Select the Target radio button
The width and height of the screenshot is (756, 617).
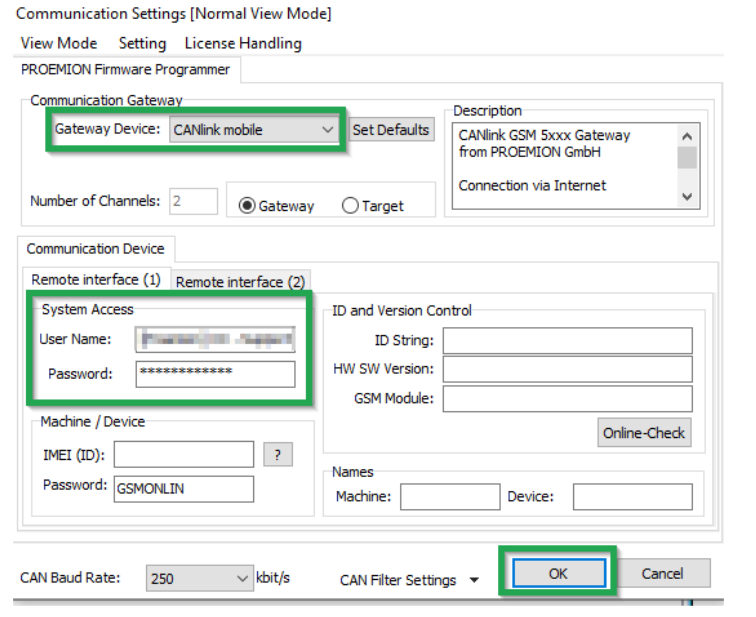click(350, 206)
